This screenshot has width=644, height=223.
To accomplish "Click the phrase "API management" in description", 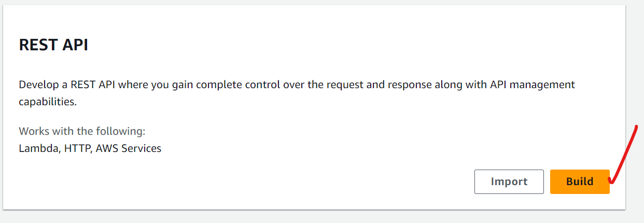I will pos(533,85).
